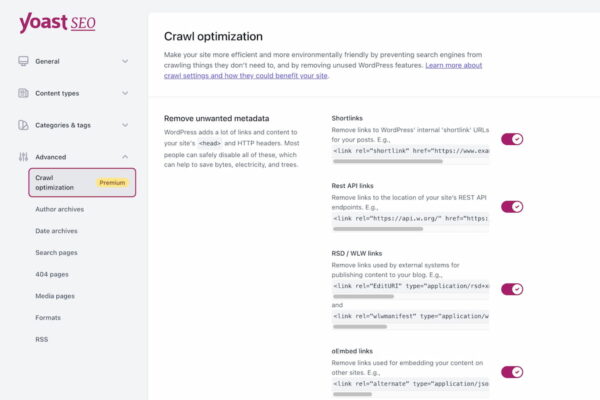This screenshot has height=400, width=600.
Task: Collapse the Advanced section chevron
Action: 125,157
